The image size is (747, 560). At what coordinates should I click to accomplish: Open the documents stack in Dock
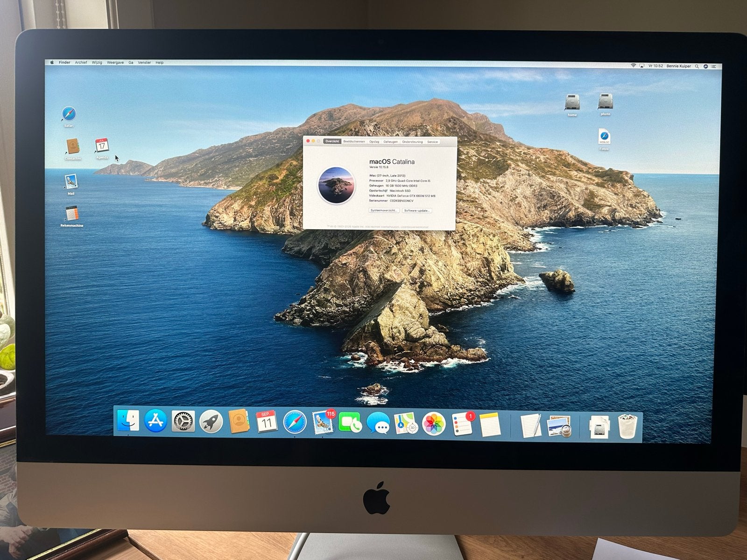coord(599,427)
